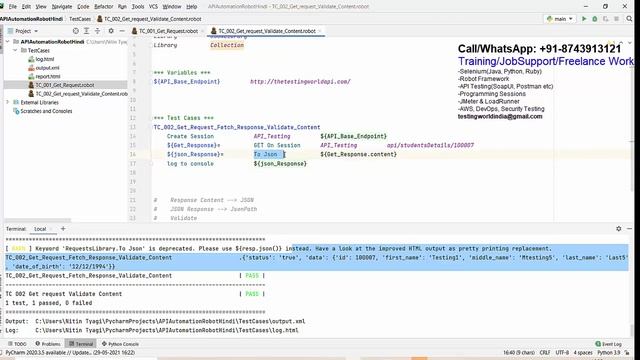This screenshot has width=640, height=360.
Task: Open the Python Console tool window
Action: tap(120, 344)
